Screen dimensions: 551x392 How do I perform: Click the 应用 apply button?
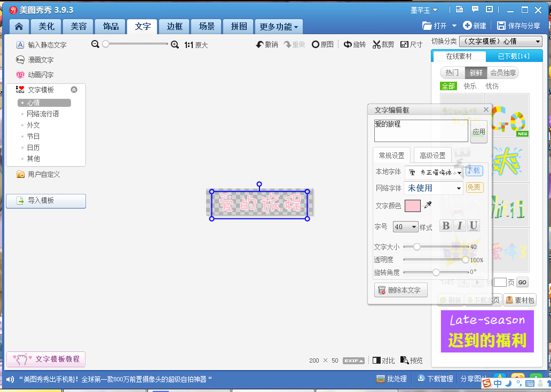tap(478, 132)
